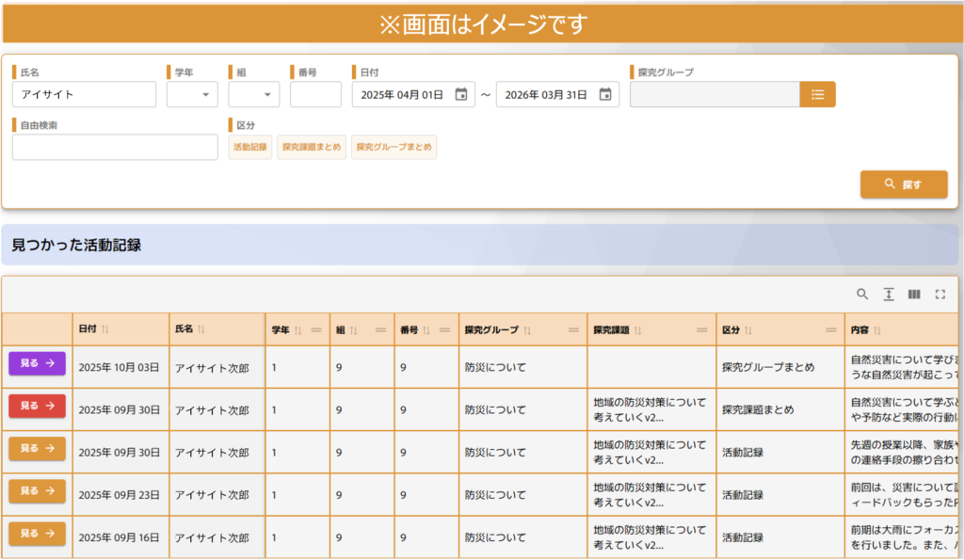Click the purple 見る button for 2025年10月03日
This screenshot has width=964, height=560.
[38, 363]
